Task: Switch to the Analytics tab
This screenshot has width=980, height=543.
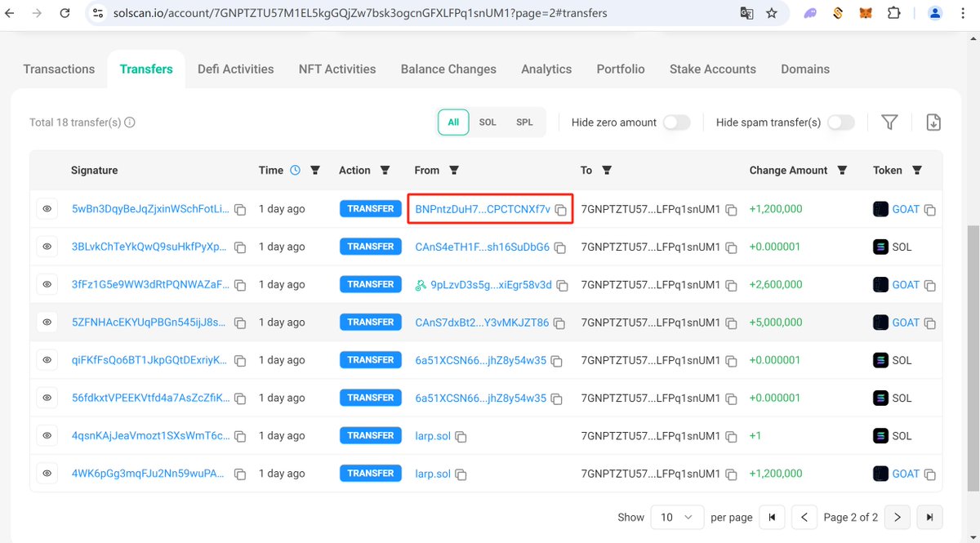Action: 546,69
